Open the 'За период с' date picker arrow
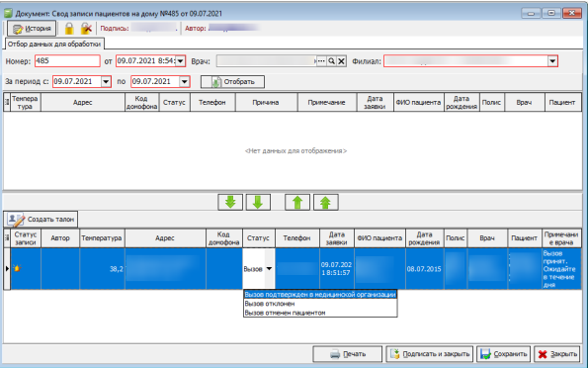Image resolution: width=588 pixels, height=368 pixels. [x=106, y=81]
